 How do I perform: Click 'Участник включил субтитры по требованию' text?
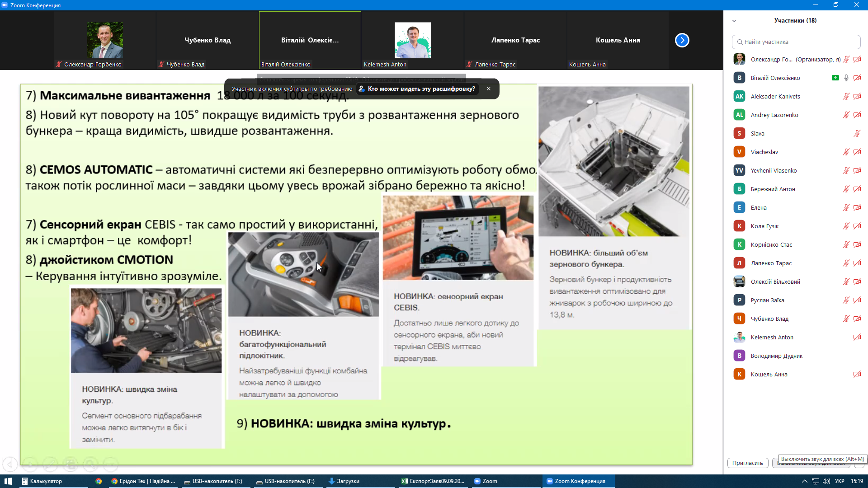[x=292, y=89]
